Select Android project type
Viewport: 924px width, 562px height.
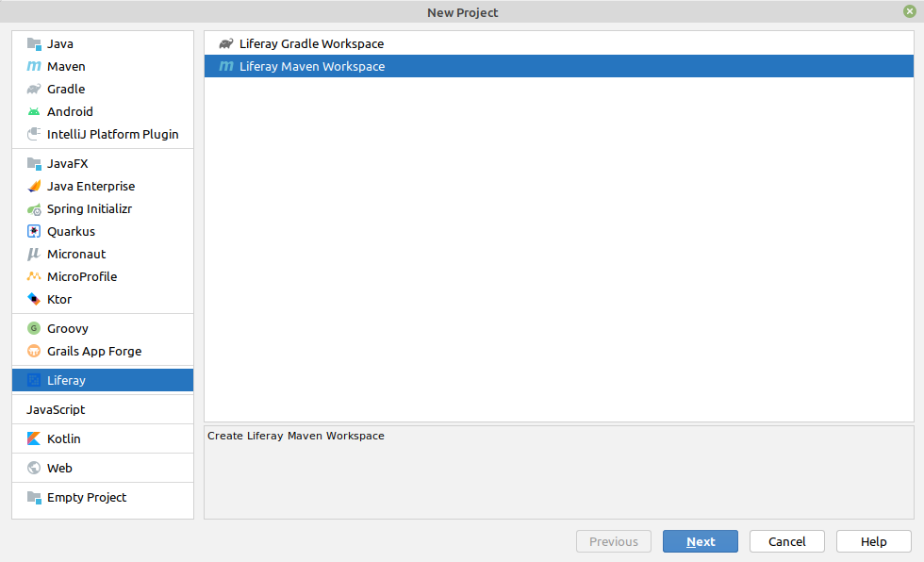coord(103,111)
